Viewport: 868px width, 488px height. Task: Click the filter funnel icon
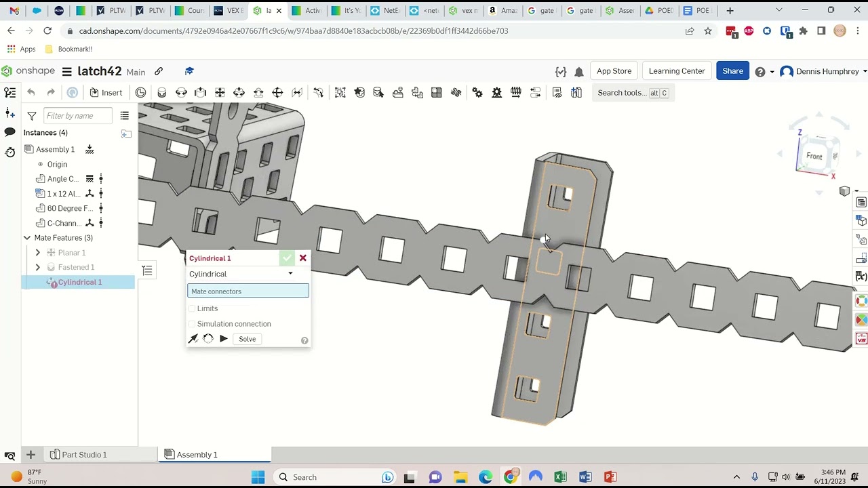[32, 116]
